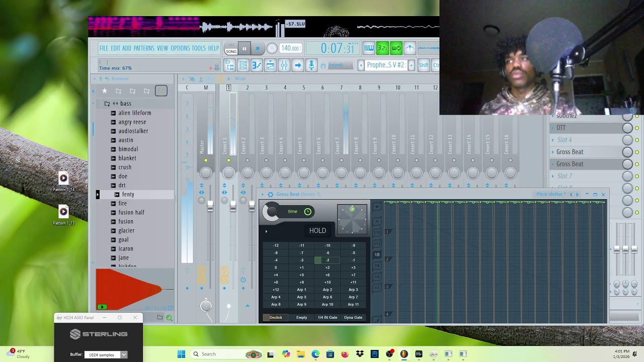This screenshot has width=644, height=362.
Task: Select previous Gross Beat preset arrow
Action: point(571,194)
